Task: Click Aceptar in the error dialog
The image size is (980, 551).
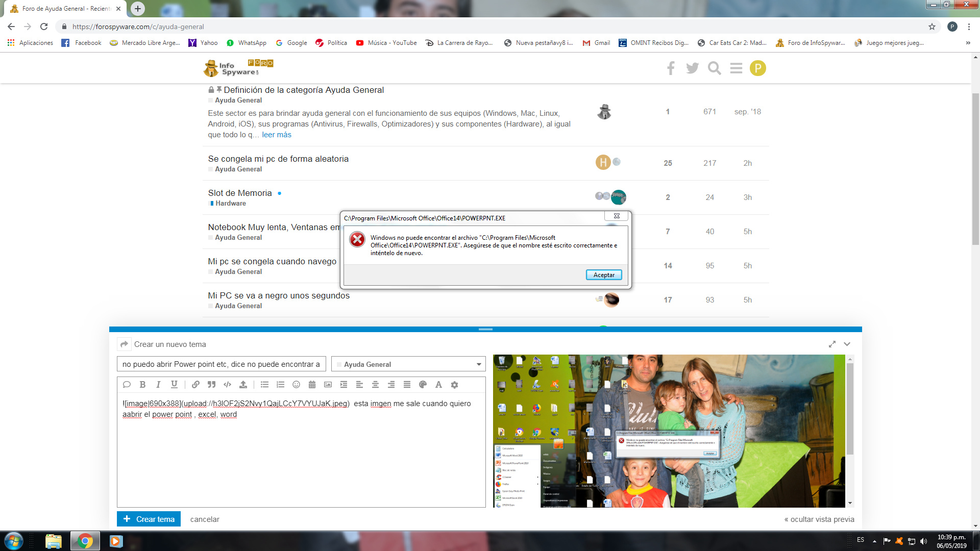Action: coord(603,275)
